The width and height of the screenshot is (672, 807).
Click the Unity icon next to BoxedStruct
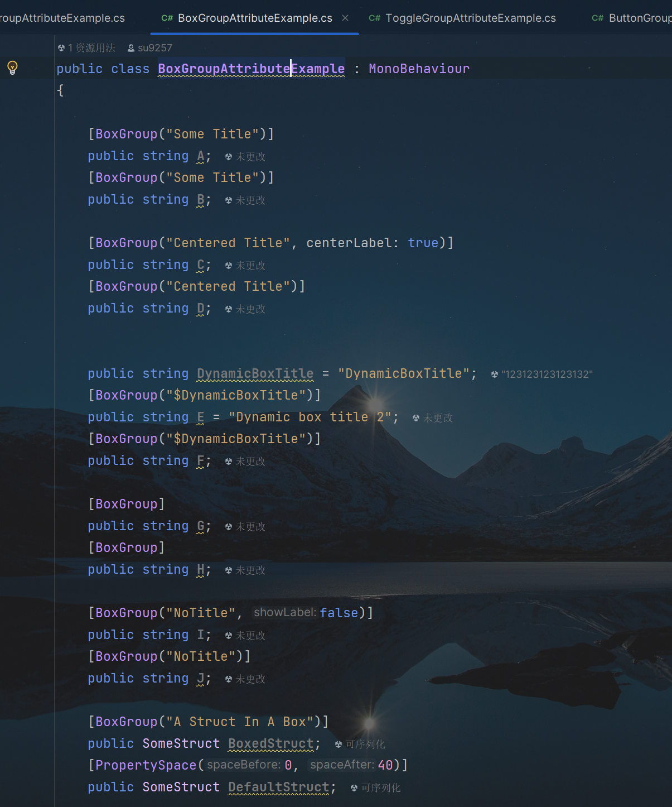point(339,744)
